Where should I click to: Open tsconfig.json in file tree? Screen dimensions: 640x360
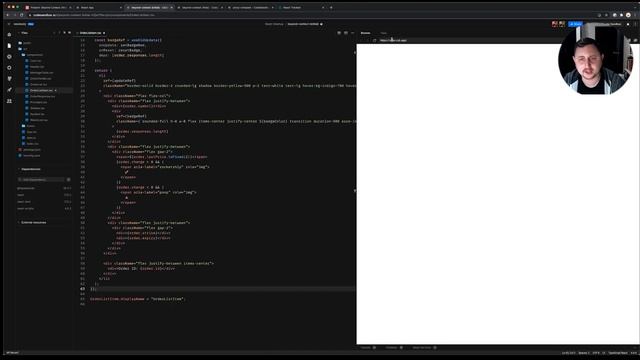click(x=31, y=156)
